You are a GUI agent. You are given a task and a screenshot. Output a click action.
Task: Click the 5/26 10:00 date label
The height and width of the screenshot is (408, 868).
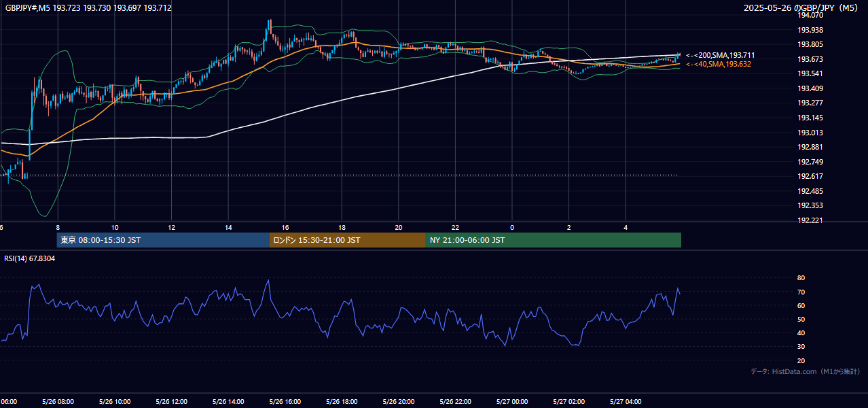click(x=115, y=402)
